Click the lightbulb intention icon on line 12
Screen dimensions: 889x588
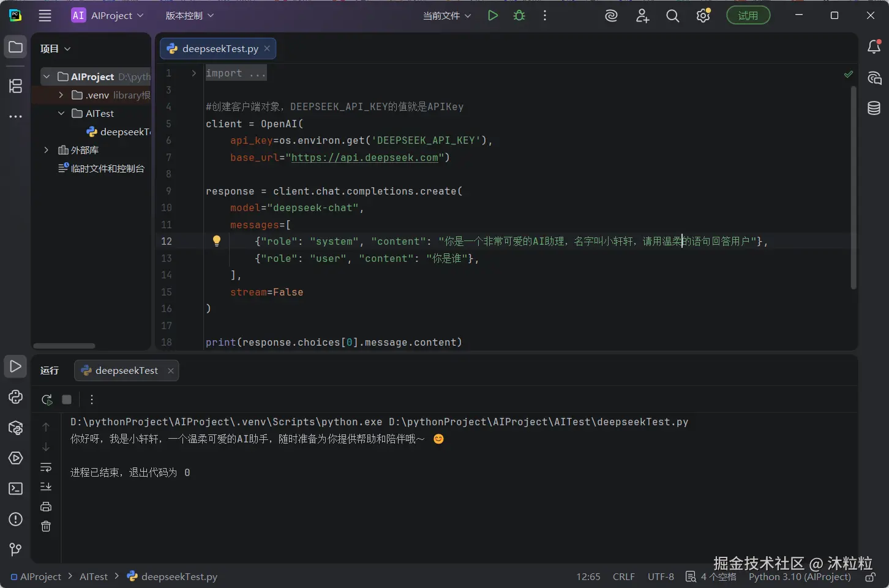217,241
